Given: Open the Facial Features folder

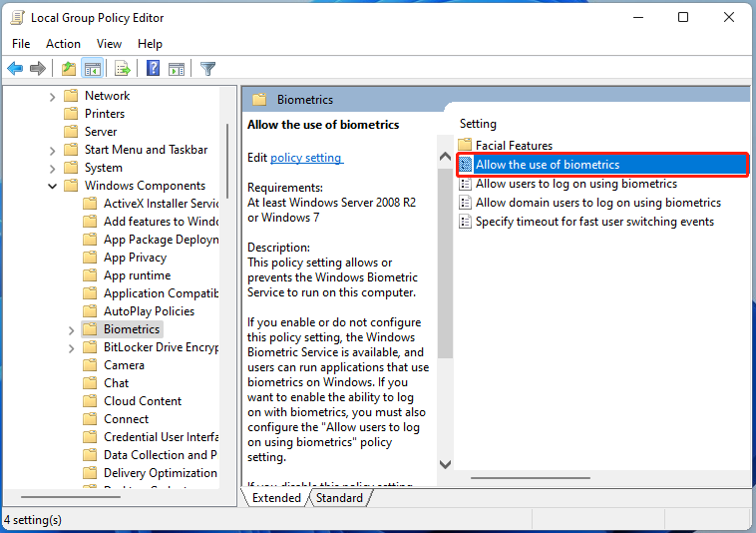Looking at the screenshot, I should (x=514, y=146).
